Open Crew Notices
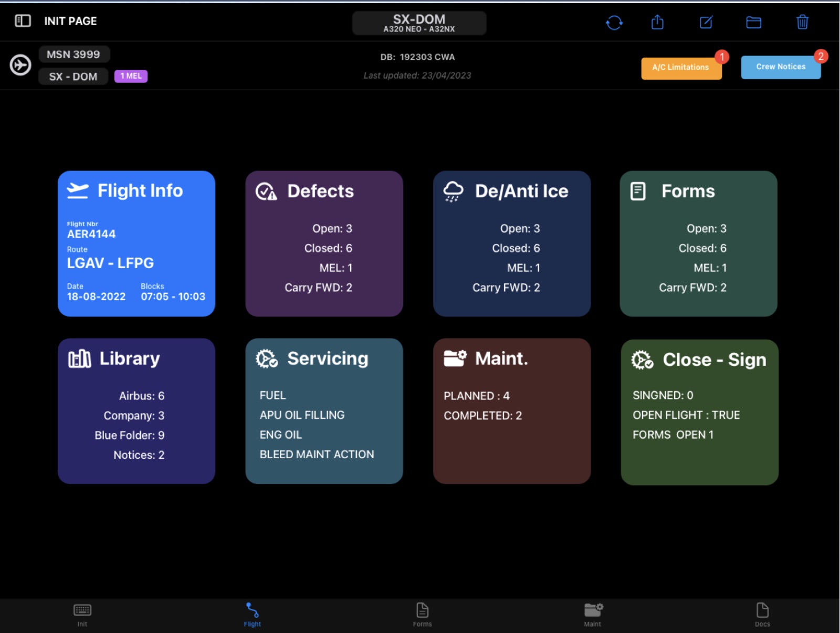 pos(781,67)
